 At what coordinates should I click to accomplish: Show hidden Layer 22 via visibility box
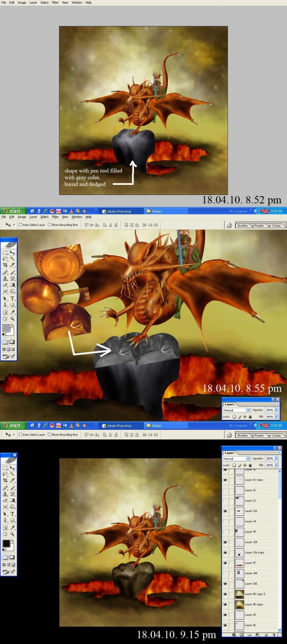[225, 490]
